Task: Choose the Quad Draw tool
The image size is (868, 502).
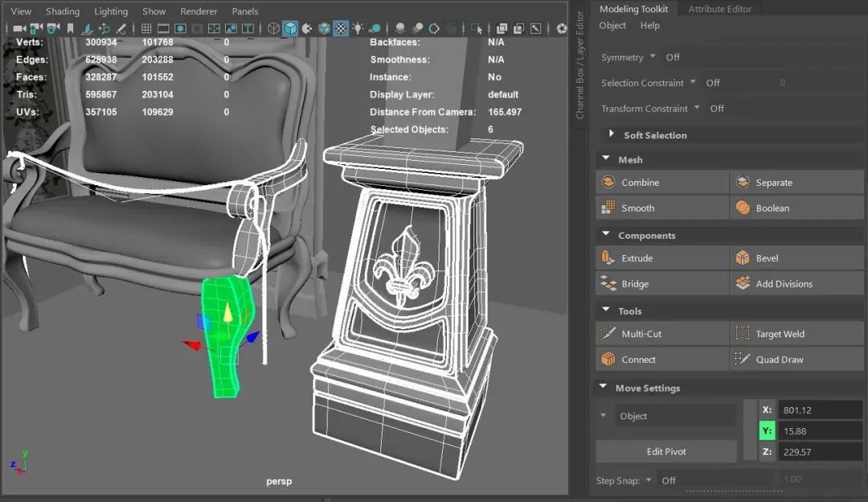Action: (x=743, y=360)
